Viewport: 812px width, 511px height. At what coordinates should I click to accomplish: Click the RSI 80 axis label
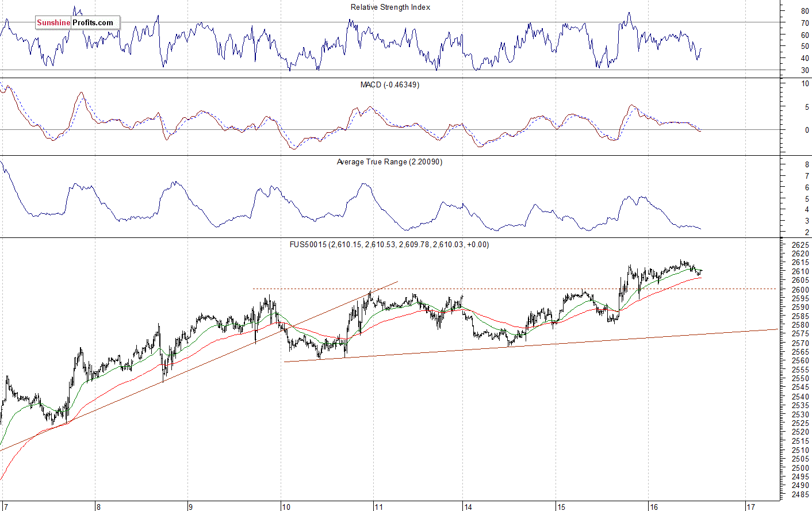[x=805, y=11]
